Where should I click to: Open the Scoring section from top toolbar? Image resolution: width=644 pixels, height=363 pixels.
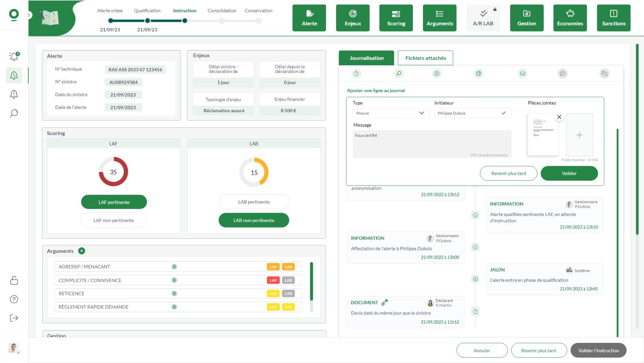[x=396, y=18]
